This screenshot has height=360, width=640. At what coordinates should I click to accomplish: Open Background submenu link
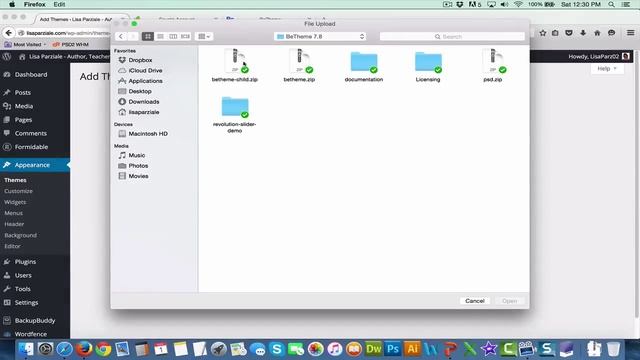pyautogui.click(x=20, y=236)
